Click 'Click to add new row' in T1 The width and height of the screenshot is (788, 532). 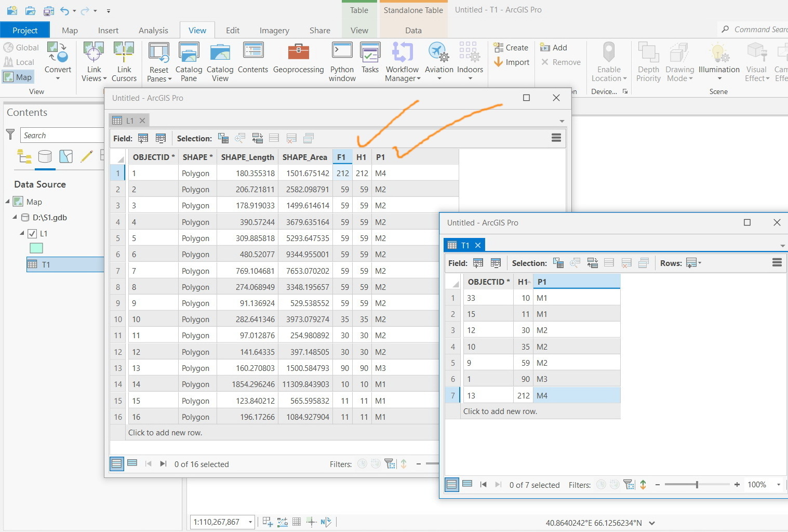tap(500, 411)
